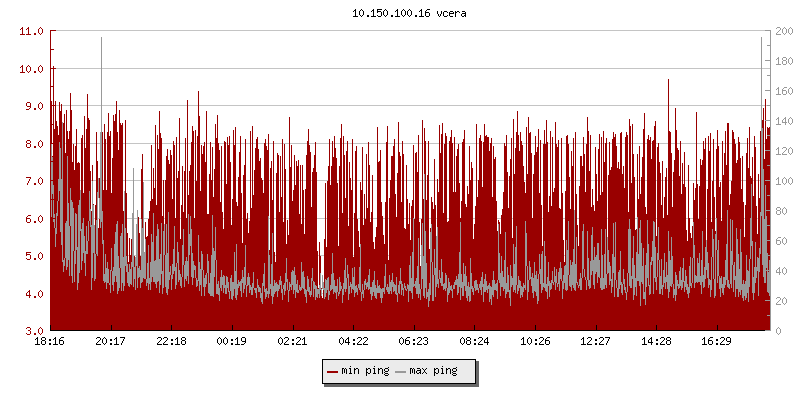The width and height of the screenshot is (800, 400).
Task: Click the 04:22 time axis label
Action: coord(353,341)
